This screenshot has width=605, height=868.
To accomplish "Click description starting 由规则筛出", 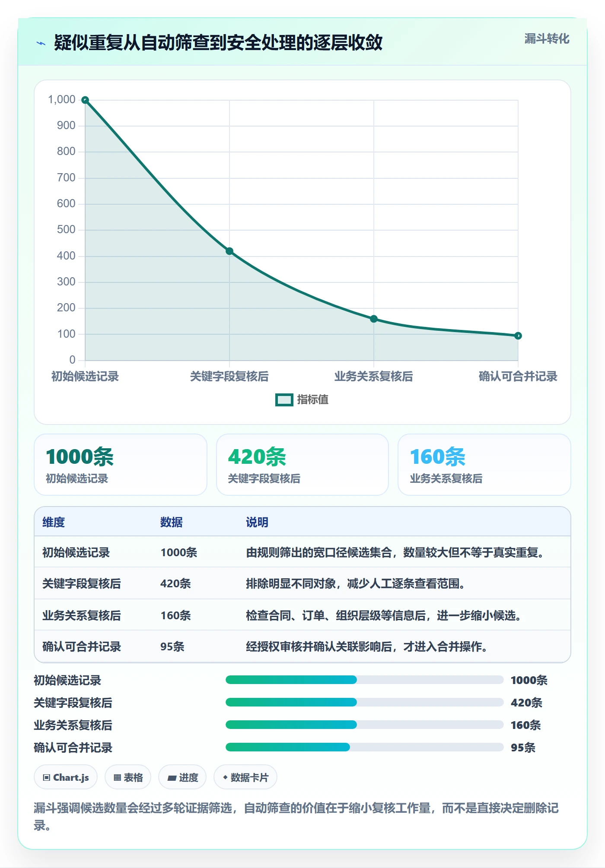I will click(x=395, y=553).
